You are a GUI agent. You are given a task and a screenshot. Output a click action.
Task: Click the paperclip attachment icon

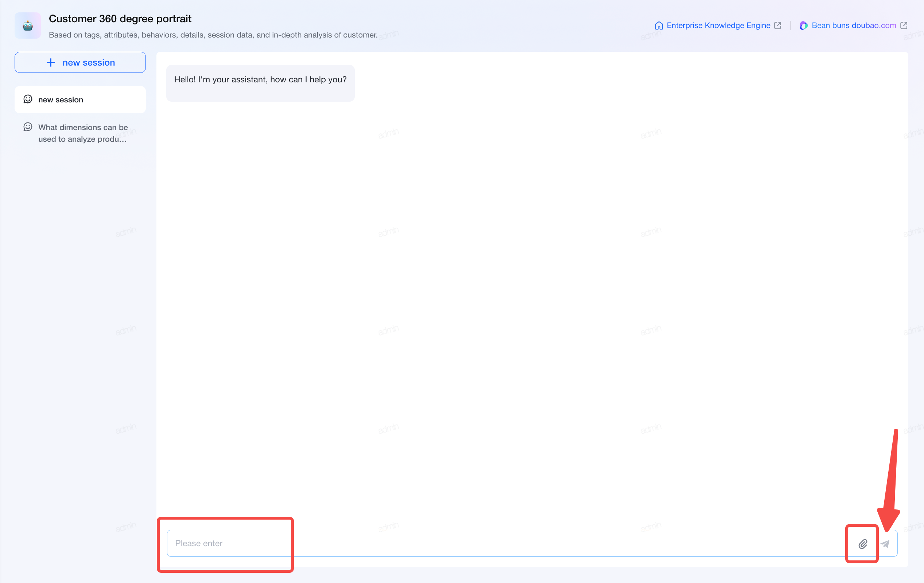(863, 544)
